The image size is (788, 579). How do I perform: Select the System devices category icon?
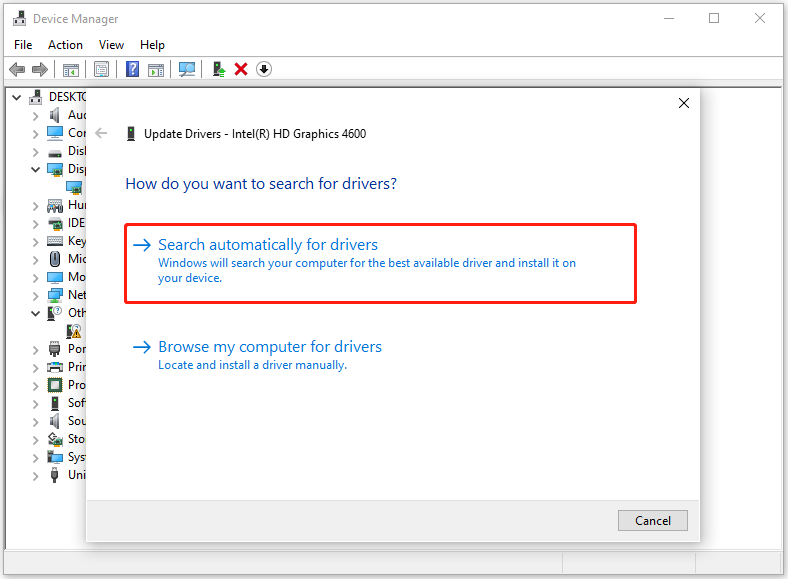[55, 457]
